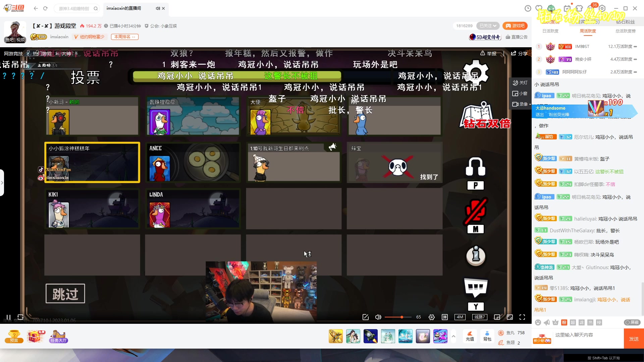Open the 线路7 line selection dropdown

point(480,317)
